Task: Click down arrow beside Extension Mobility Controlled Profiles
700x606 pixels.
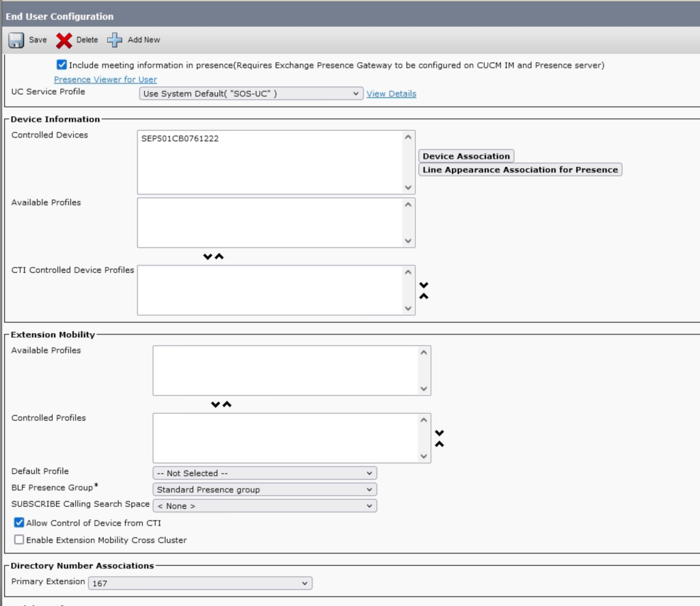Action: click(x=440, y=432)
